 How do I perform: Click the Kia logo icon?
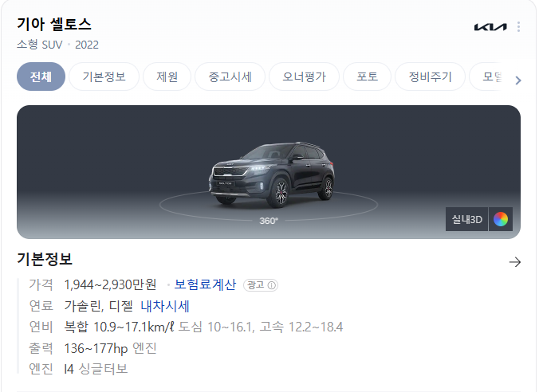pyautogui.click(x=490, y=27)
